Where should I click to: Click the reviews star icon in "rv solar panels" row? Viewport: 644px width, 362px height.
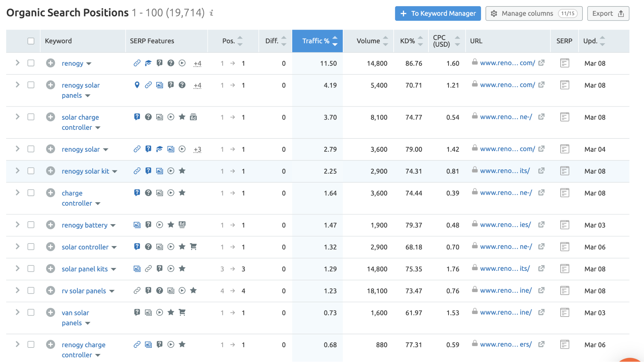(194, 291)
